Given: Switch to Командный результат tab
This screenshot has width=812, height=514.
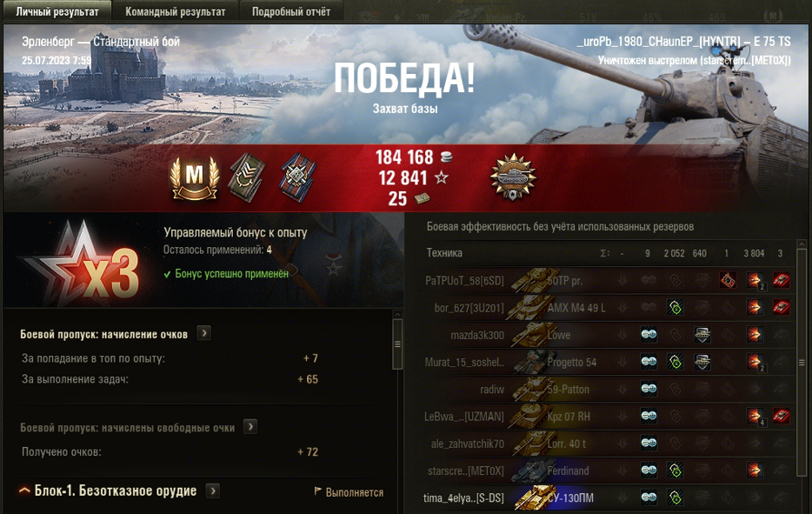Looking at the screenshot, I should [175, 11].
